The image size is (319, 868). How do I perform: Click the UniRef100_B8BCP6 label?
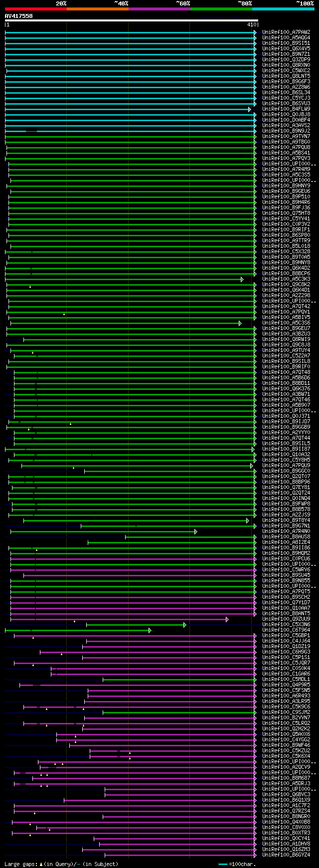pos(286,274)
